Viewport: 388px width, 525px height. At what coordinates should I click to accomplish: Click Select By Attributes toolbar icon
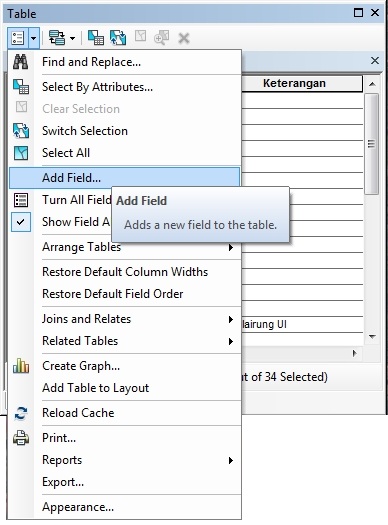pyautogui.click(x=96, y=38)
